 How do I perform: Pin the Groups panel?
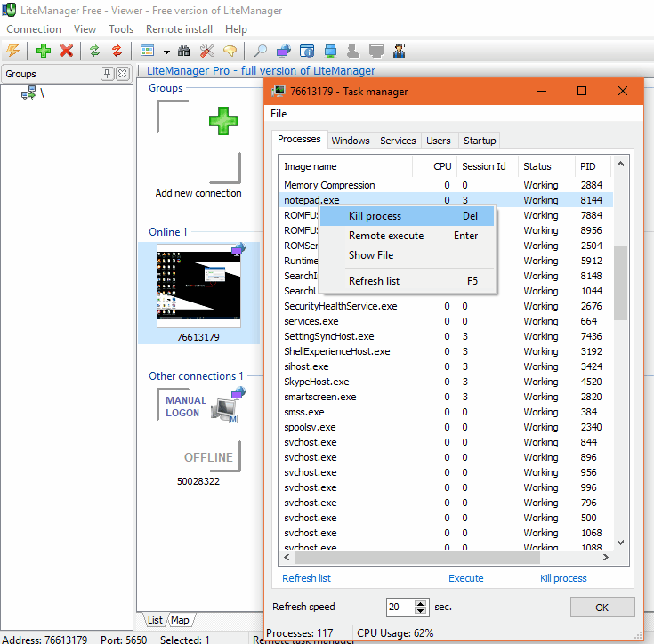[x=107, y=74]
